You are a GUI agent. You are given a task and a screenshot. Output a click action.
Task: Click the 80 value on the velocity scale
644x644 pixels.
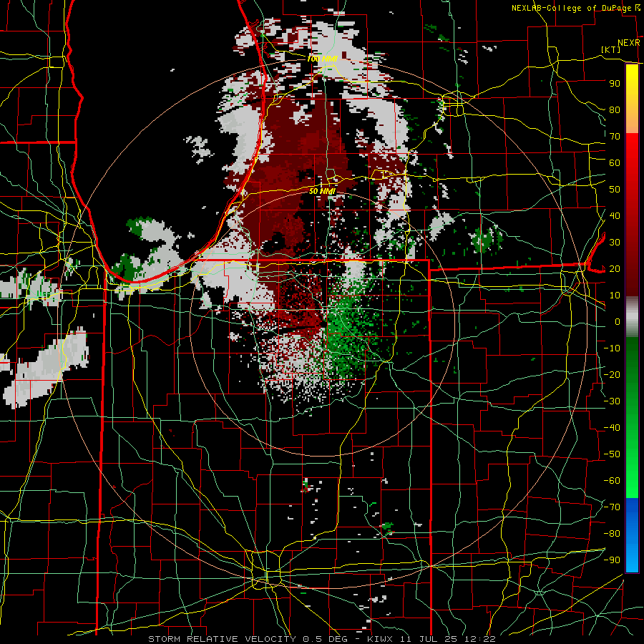[x=615, y=110]
